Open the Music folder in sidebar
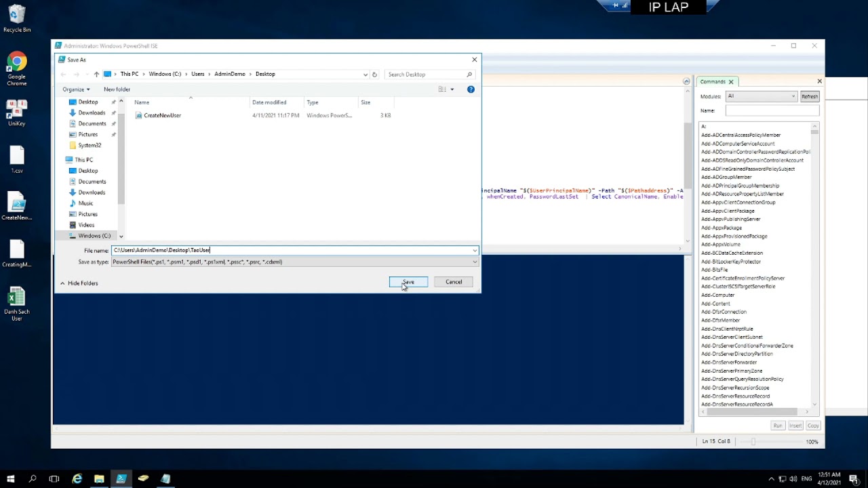The width and height of the screenshot is (868, 488). (85, 203)
